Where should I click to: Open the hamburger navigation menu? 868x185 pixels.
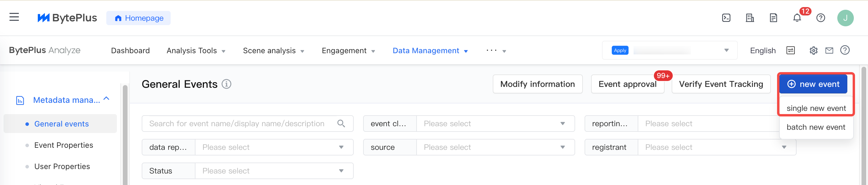click(x=14, y=17)
